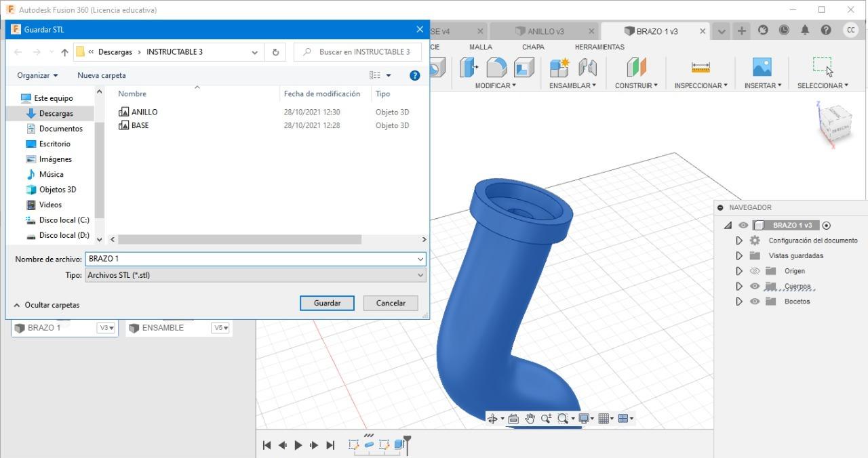
Task: Toggle visibility of Cuerpos folder
Action: [x=755, y=286]
